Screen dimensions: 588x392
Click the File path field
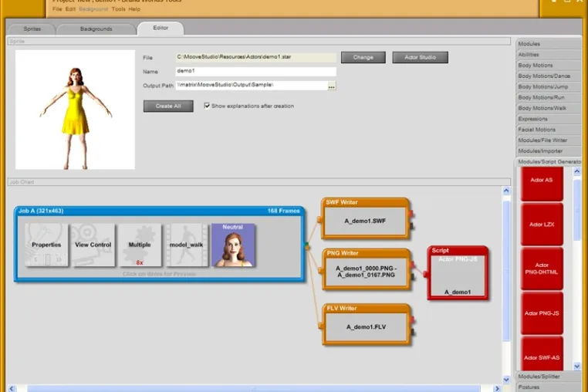coord(255,57)
